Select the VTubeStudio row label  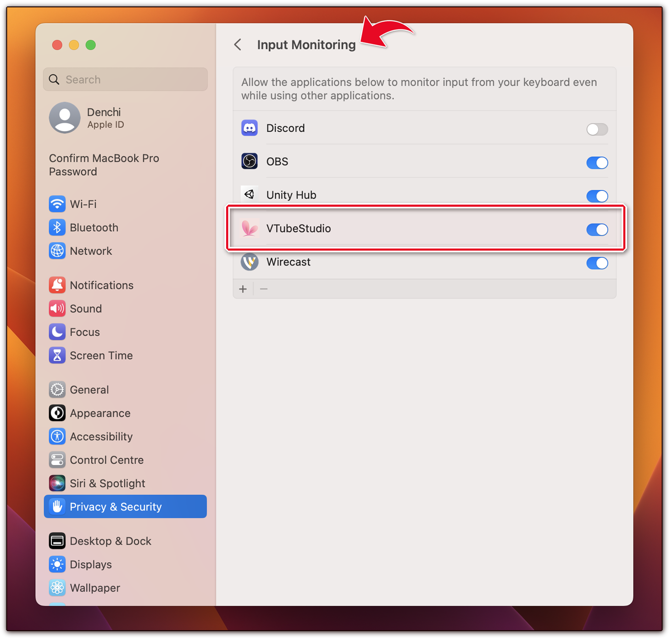pos(299,228)
